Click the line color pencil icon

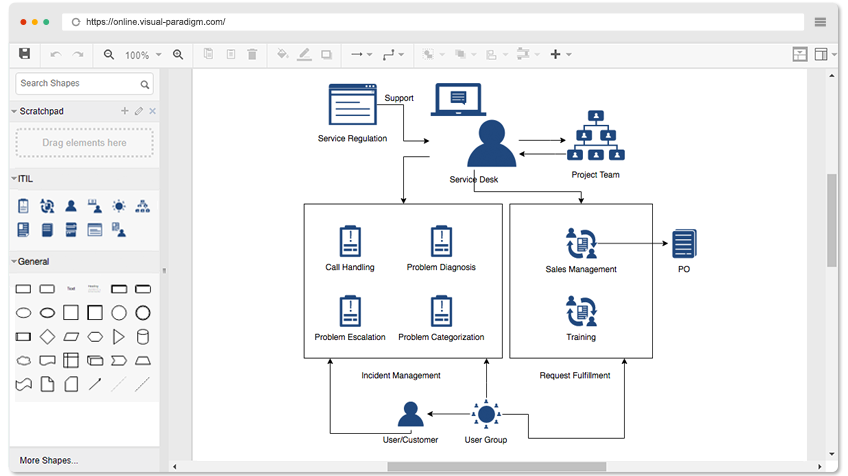pos(304,54)
